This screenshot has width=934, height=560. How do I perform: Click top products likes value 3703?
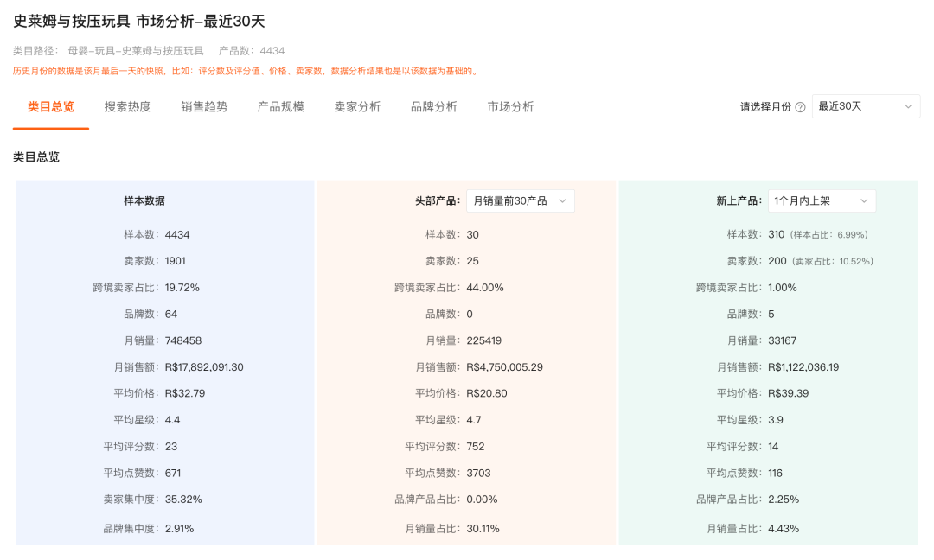tap(479, 473)
